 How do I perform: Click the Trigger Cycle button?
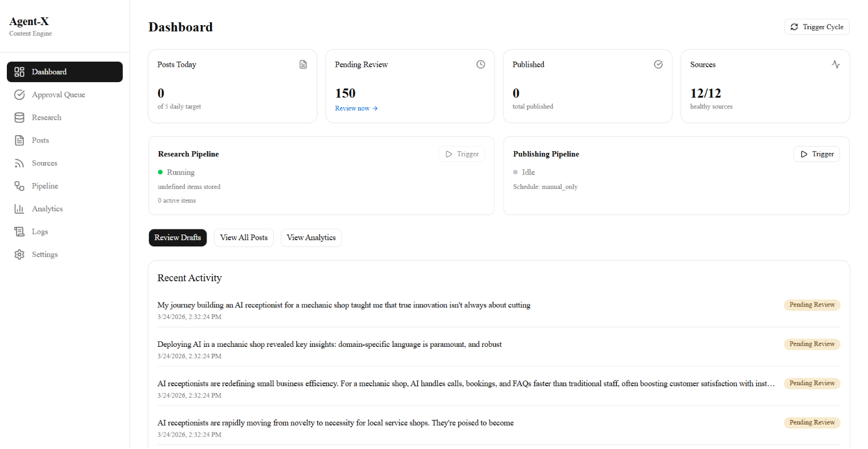817,27
